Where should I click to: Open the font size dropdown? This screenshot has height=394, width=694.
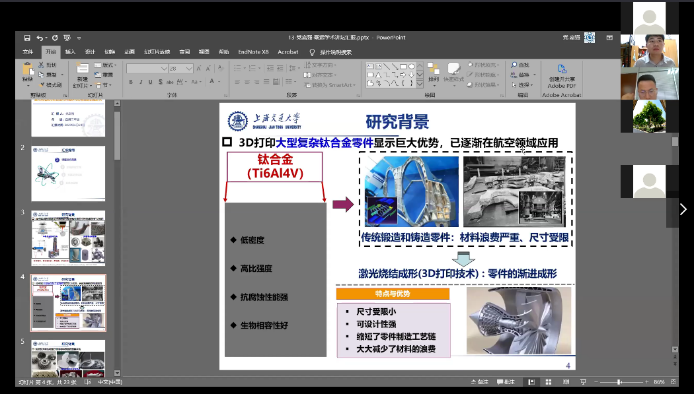click(189, 69)
